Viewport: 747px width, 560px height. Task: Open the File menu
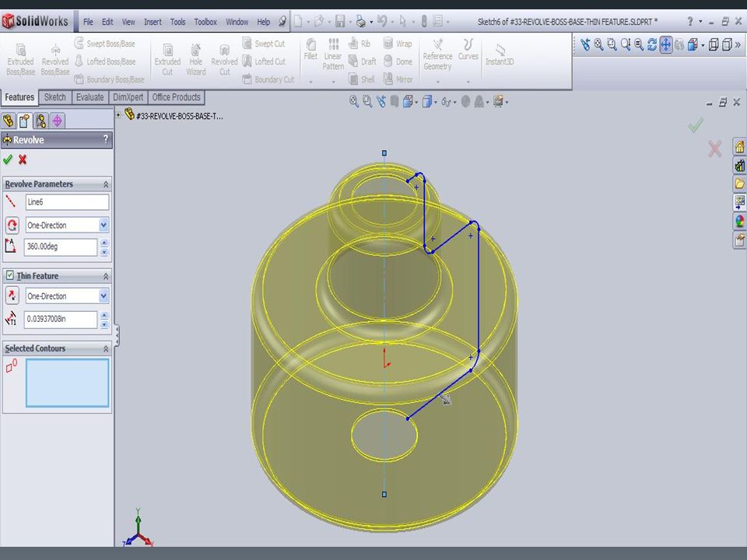coord(88,22)
